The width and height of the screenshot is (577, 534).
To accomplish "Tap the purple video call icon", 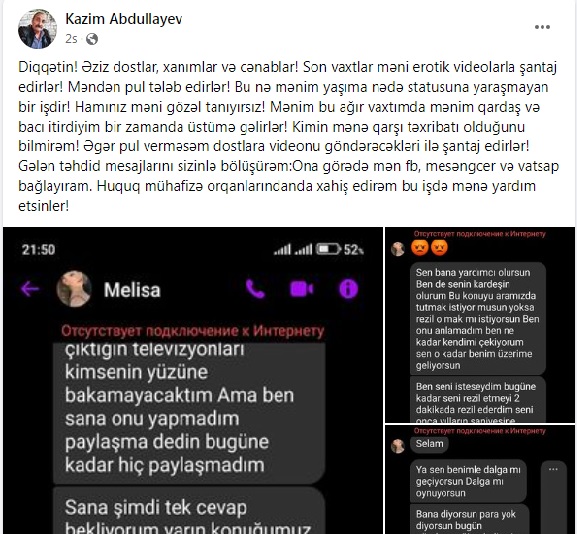I will 302,289.
